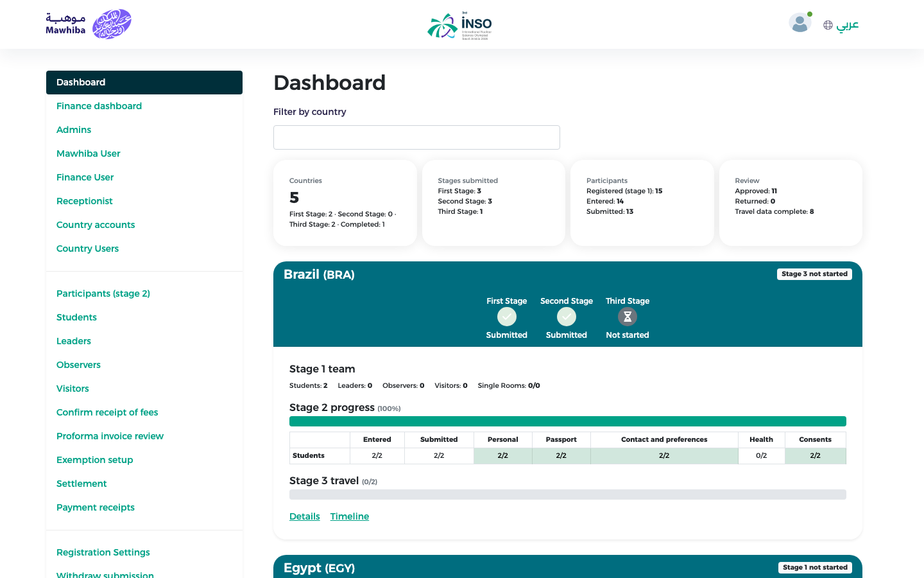
Task: Click the Participants summary card
Action: (642, 203)
